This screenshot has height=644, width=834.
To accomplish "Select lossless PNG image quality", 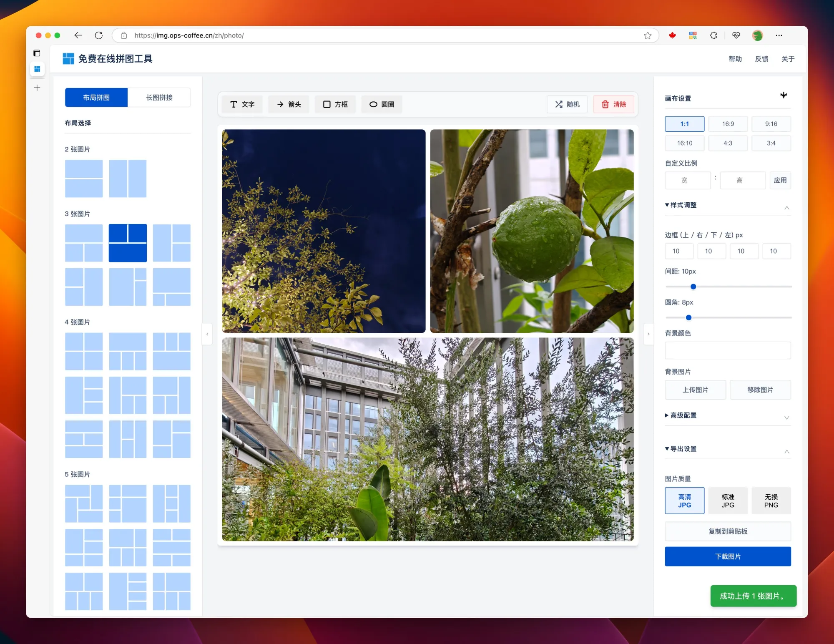I will pos(771,501).
